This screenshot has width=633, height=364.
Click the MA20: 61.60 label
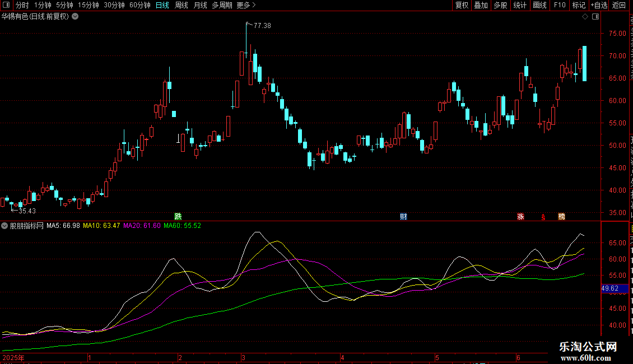tap(142, 226)
